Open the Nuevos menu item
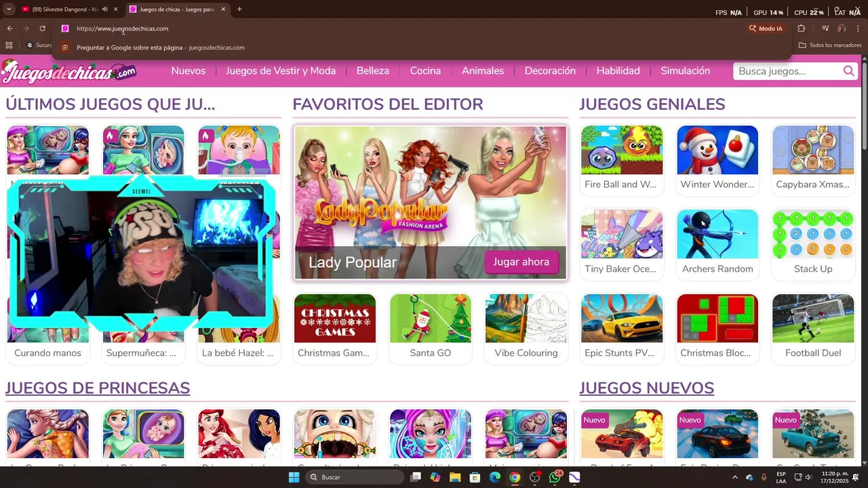The width and height of the screenshot is (868, 488). (x=188, y=71)
